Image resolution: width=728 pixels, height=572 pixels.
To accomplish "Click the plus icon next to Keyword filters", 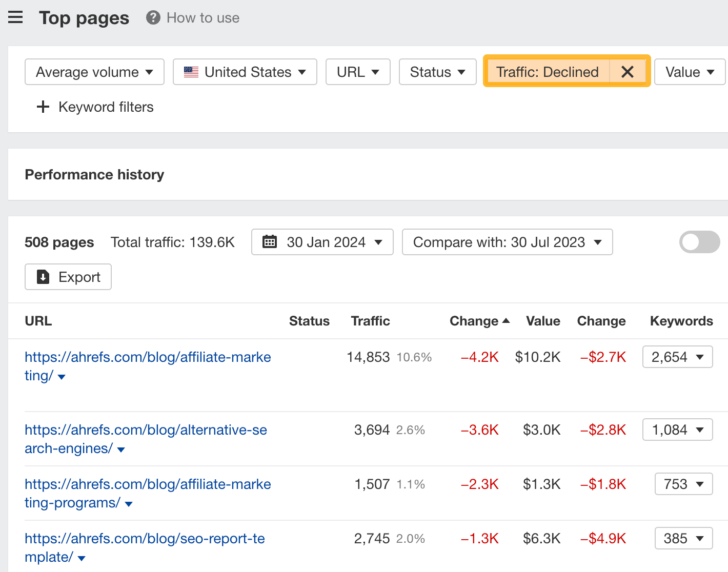I will pos(43,107).
